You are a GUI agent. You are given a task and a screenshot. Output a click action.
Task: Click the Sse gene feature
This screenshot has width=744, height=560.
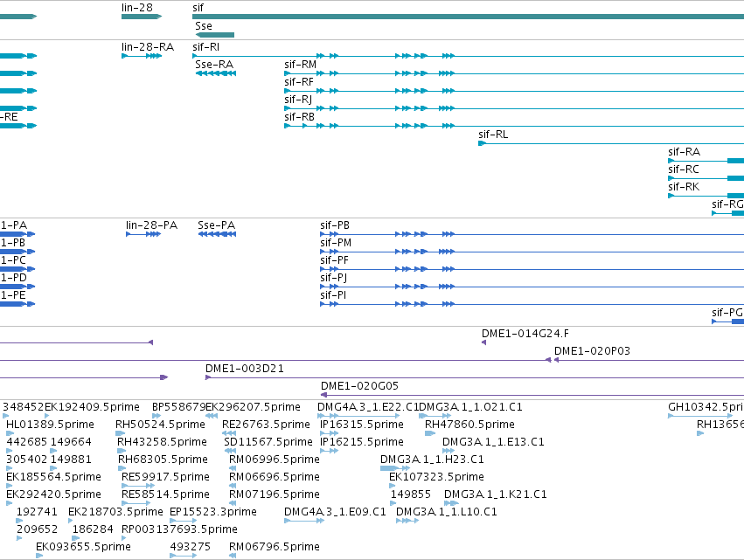214,35
